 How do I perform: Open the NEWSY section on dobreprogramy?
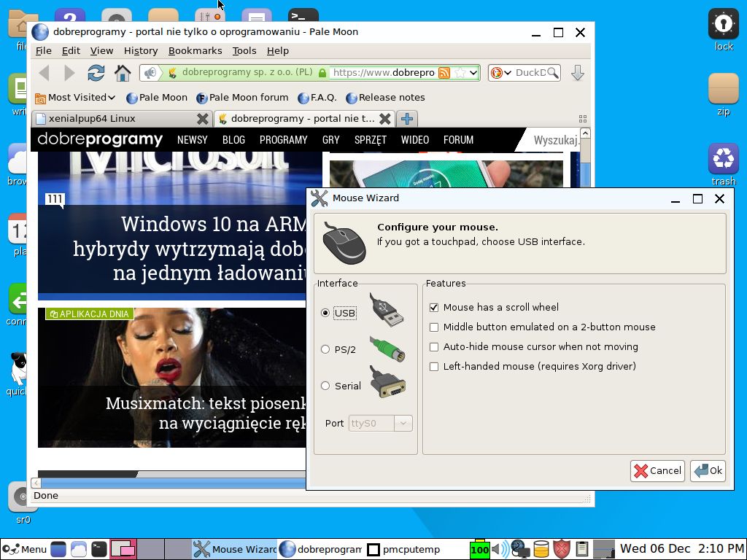(192, 140)
